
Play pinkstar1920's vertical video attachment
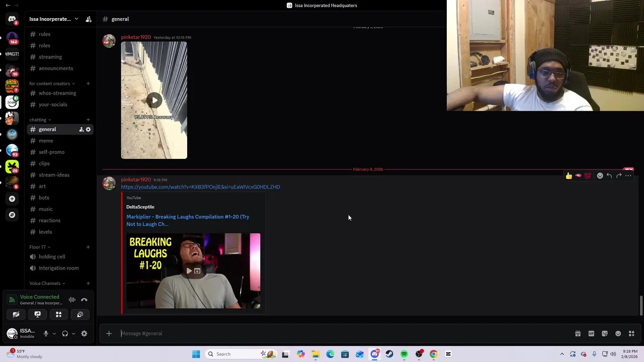(x=154, y=100)
